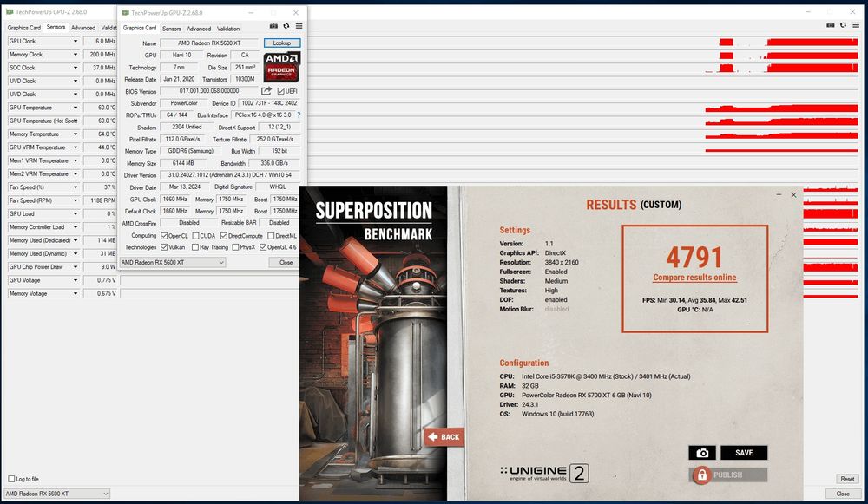Open the Memory Voltage sensor dropdown arrow

76,293
